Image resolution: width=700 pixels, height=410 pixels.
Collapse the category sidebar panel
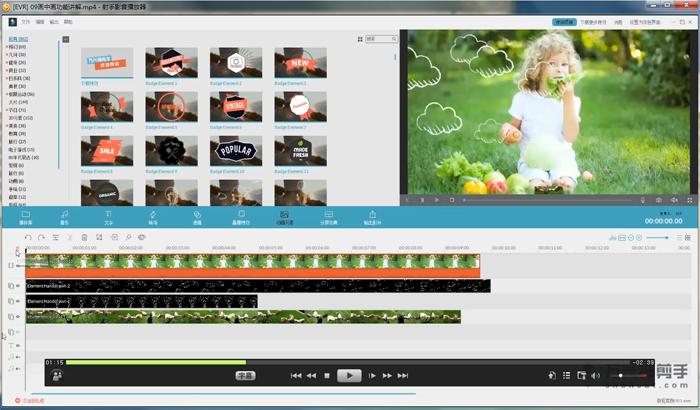pos(65,39)
